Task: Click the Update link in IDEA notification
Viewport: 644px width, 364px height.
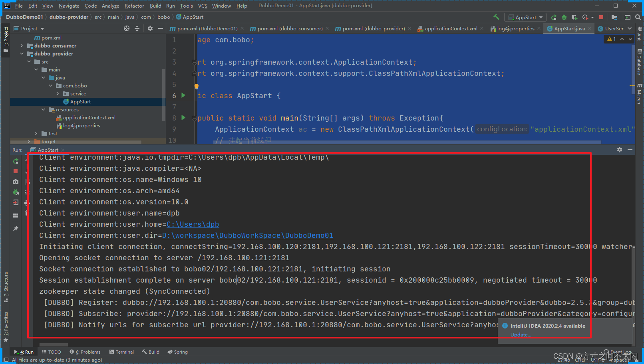Action: click(520, 334)
